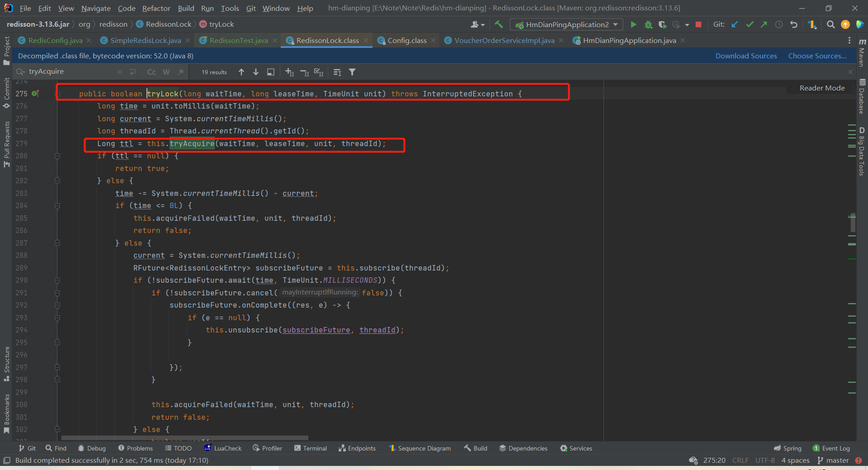Unselect occurrence icon in search bar

tap(304, 72)
